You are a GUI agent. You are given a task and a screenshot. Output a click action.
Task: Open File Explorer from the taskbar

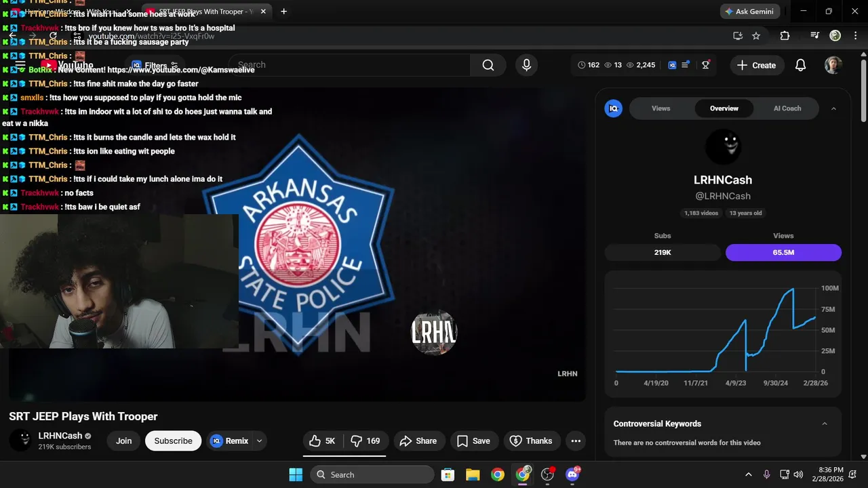[x=473, y=474]
